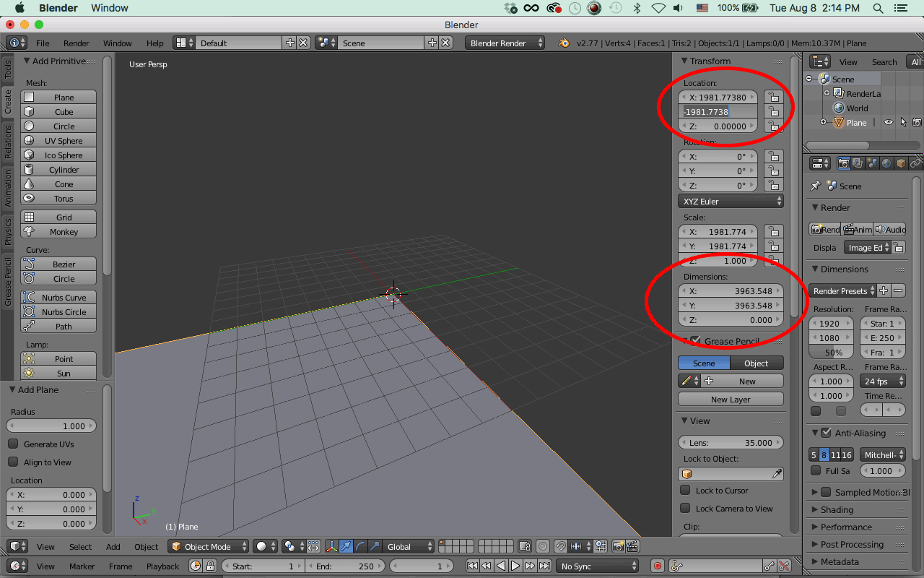924x578 pixels.
Task: Click the OpenGL render image camera icon
Action: (618, 546)
